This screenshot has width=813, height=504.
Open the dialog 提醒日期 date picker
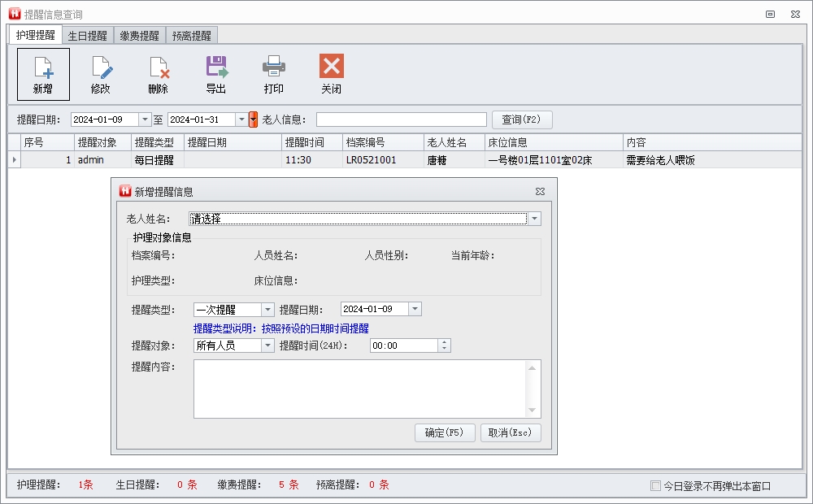[x=415, y=310]
